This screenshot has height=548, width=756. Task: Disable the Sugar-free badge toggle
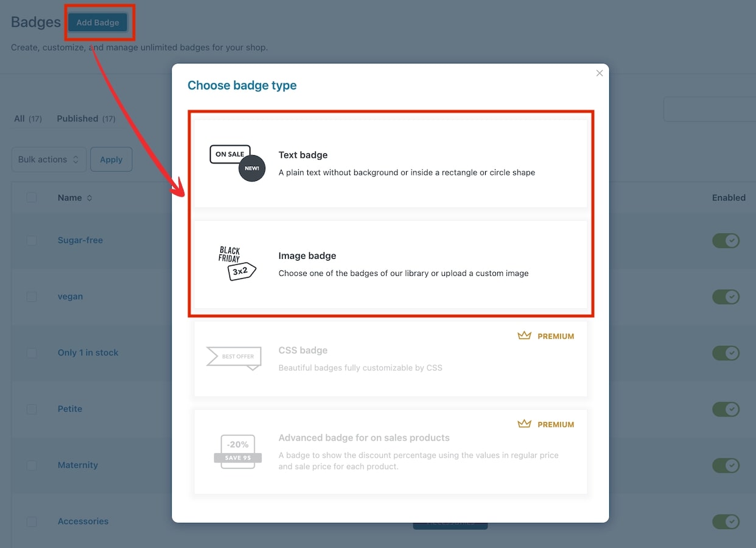click(x=726, y=241)
